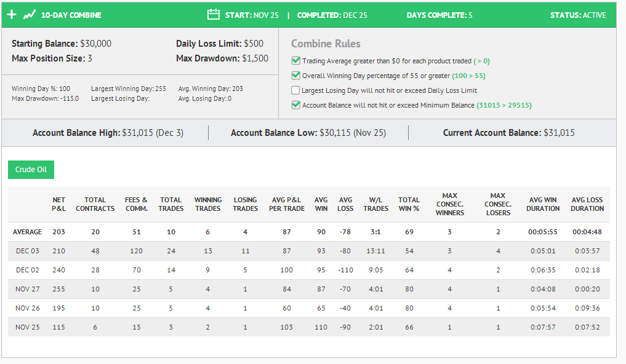This screenshot has height=364, width=626.
Task: Click the AVG P&L PER TRADE header
Action: tap(287, 204)
